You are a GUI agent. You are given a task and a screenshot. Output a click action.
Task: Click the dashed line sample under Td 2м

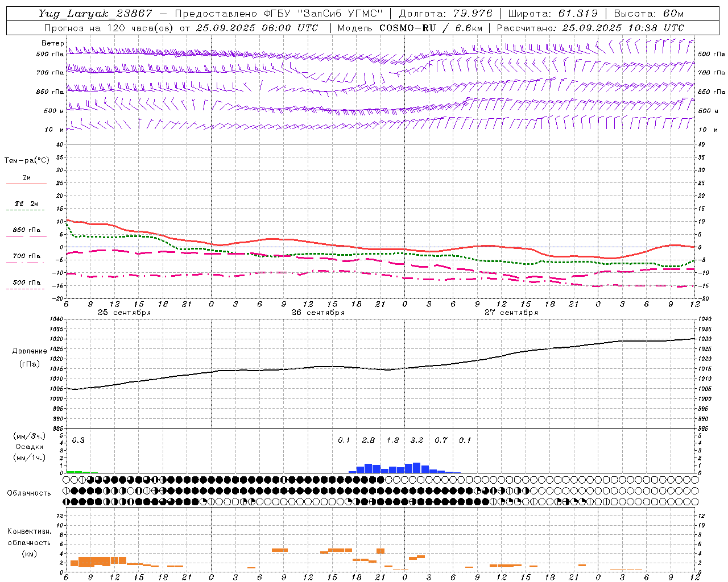pyautogui.click(x=25, y=210)
